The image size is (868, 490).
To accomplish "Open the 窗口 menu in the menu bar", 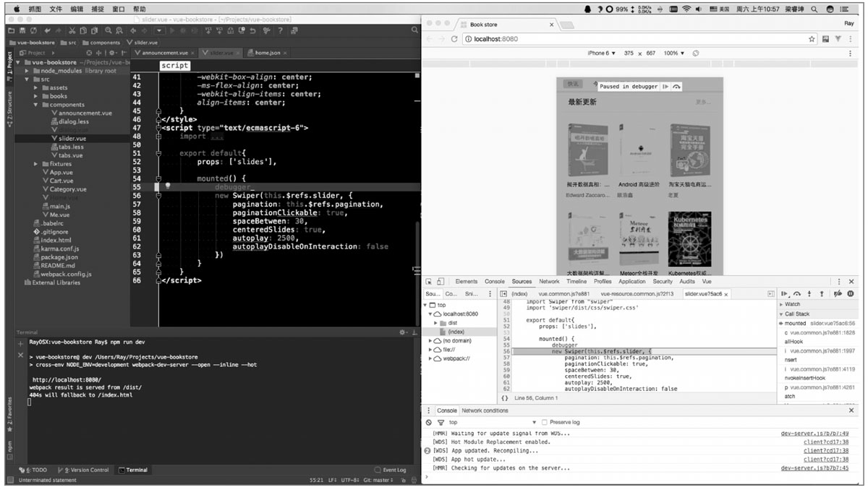I will tap(119, 9).
